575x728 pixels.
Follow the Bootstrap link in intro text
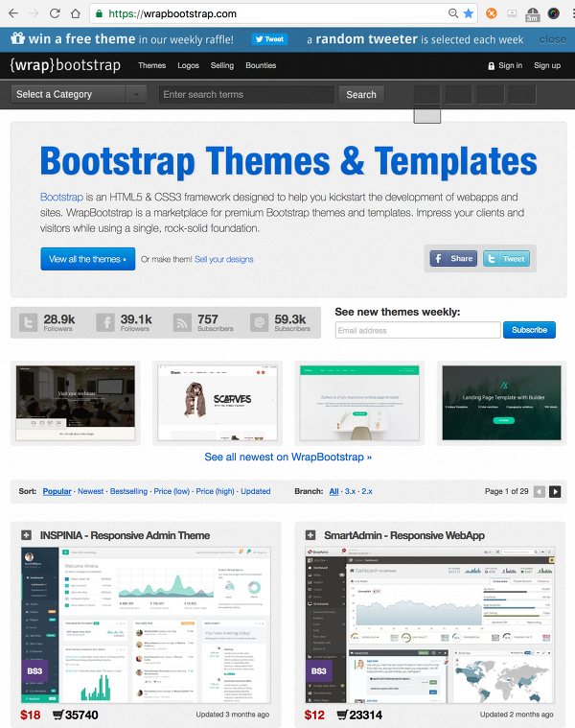pos(61,197)
